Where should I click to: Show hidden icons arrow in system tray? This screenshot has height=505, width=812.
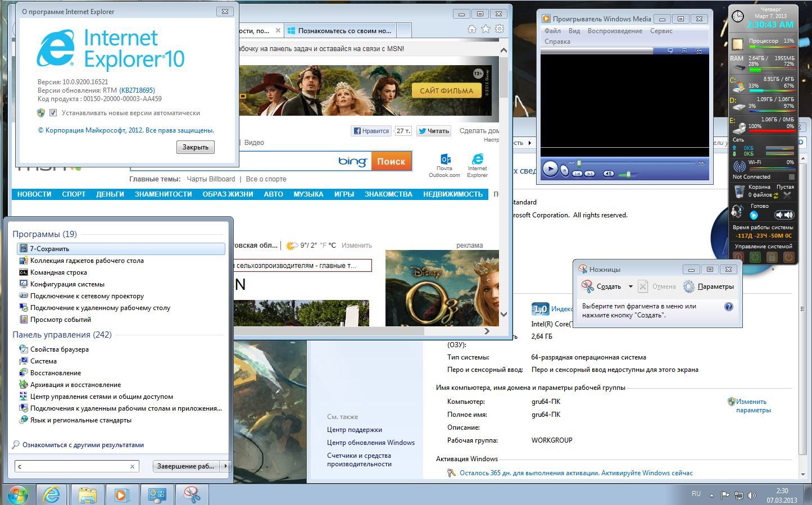click(x=711, y=495)
